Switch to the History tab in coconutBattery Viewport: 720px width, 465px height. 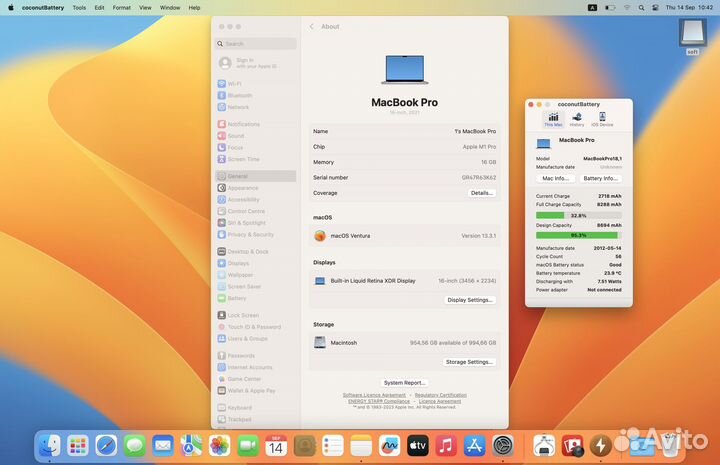(x=577, y=119)
